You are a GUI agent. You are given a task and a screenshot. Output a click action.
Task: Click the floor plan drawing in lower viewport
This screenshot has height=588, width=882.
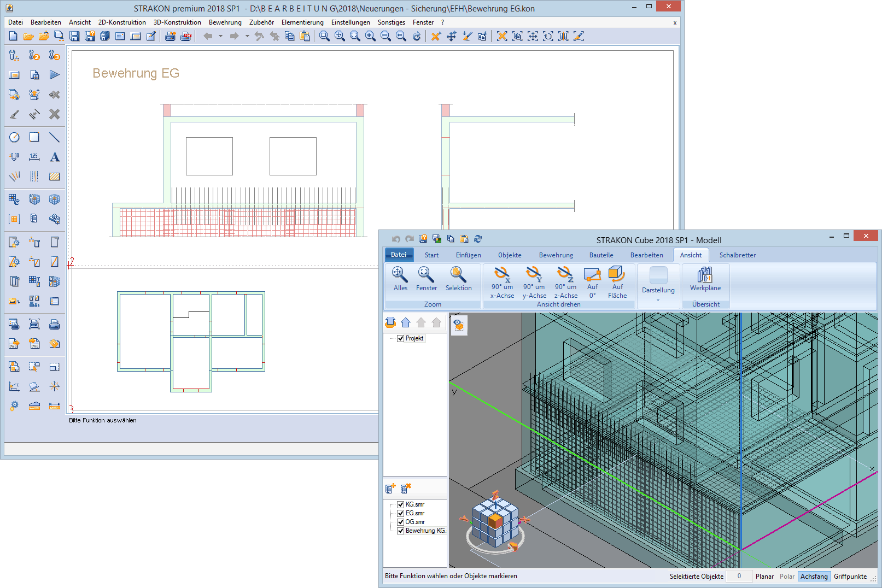pos(191,342)
